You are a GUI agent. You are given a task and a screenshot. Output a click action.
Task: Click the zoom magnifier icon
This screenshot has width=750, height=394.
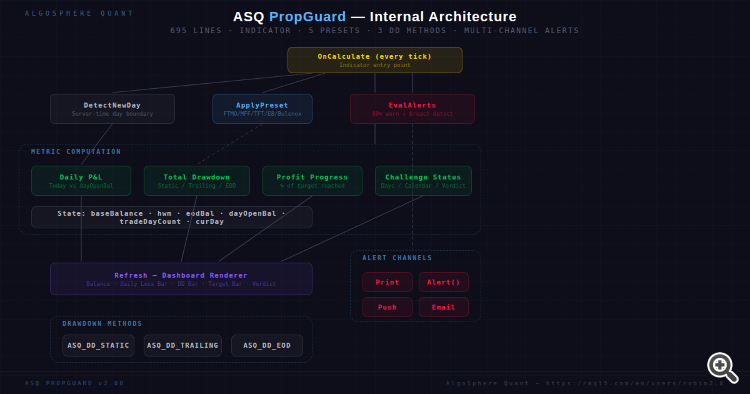point(723,368)
